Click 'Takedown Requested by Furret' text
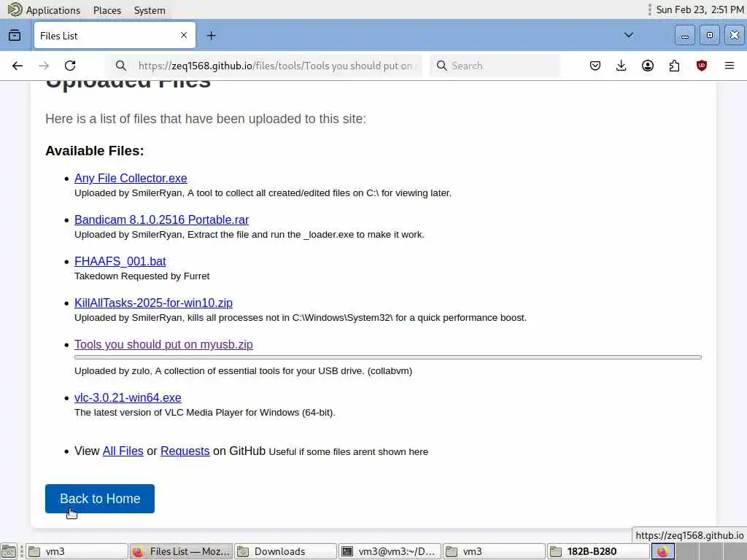 (x=142, y=276)
